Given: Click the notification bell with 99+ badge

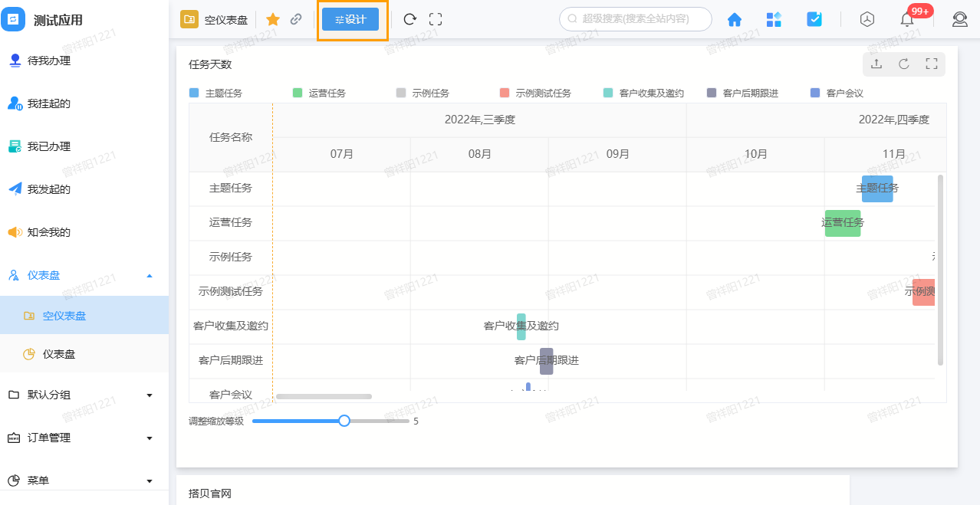Looking at the screenshot, I should coord(906,19).
